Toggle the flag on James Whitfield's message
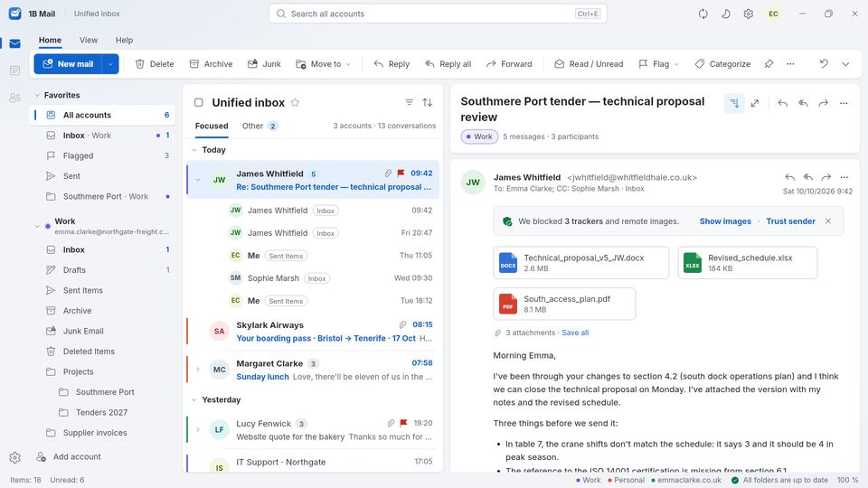868x488 pixels. tap(401, 174)
